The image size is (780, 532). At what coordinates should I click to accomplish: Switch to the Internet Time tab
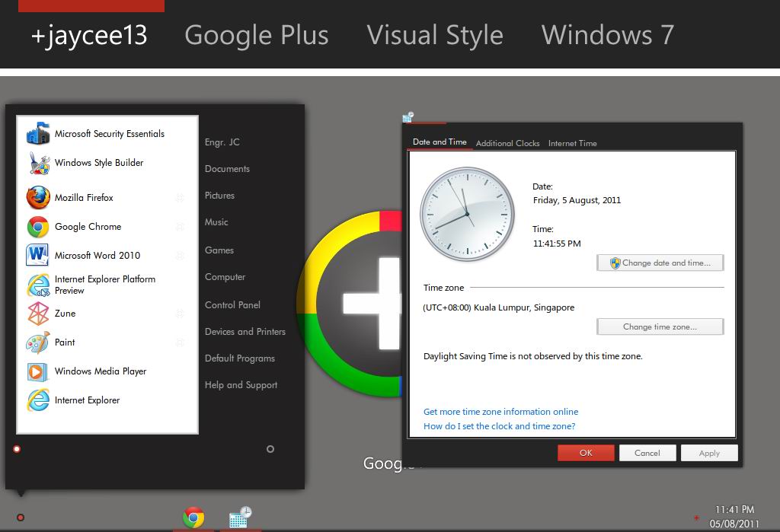573,143
